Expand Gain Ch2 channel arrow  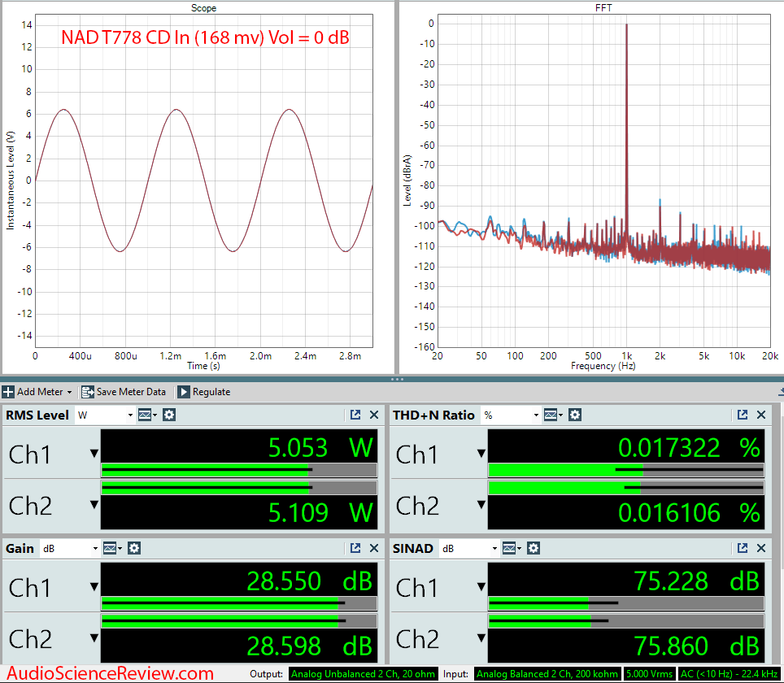[x=94, y=638]
